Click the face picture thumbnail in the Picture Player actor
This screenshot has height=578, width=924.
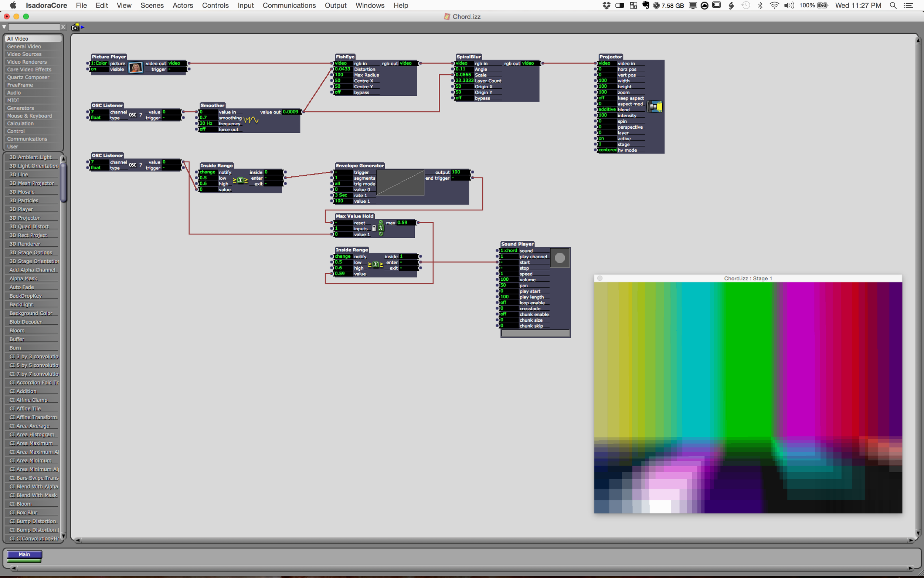click(136, 67)
